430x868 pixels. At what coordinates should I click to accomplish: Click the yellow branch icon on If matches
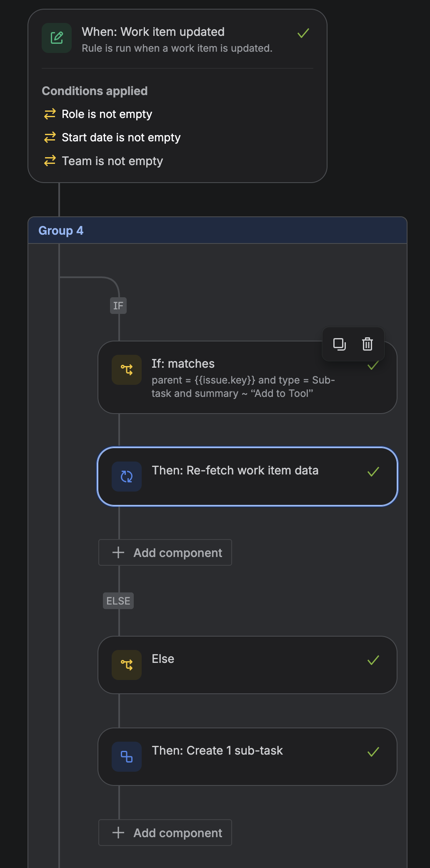point(127,370)
